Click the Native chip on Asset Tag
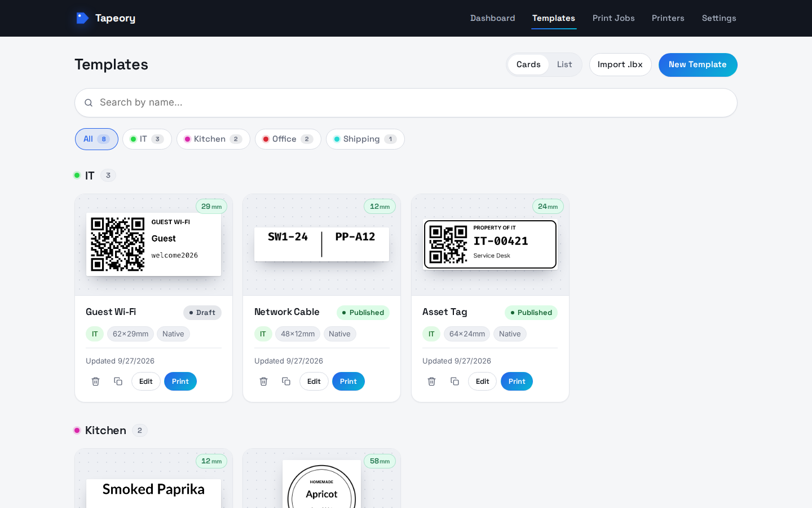 pos(510,334)
